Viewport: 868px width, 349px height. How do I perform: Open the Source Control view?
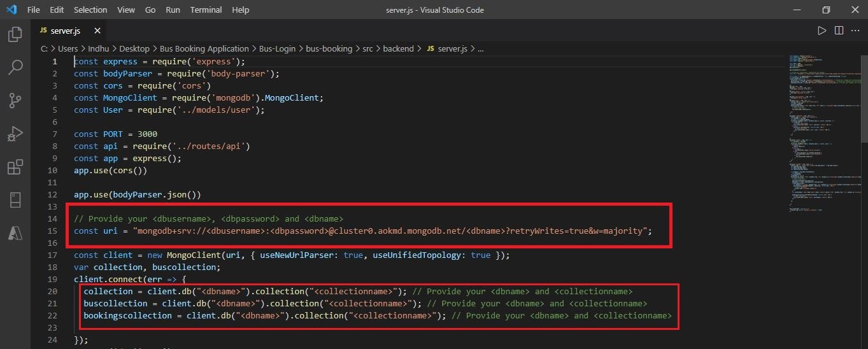click(x=15, y=100)
